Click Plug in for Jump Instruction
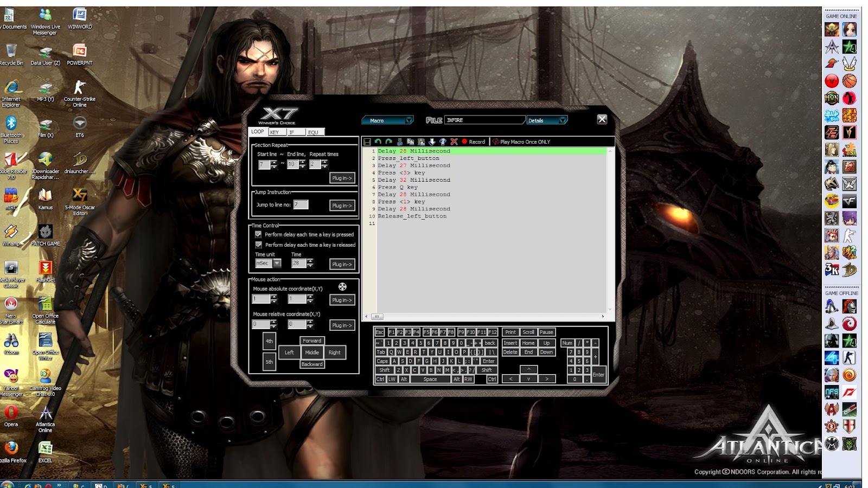Image resolution: width=868 pixels, height=488 pixels. pos(342,206)
